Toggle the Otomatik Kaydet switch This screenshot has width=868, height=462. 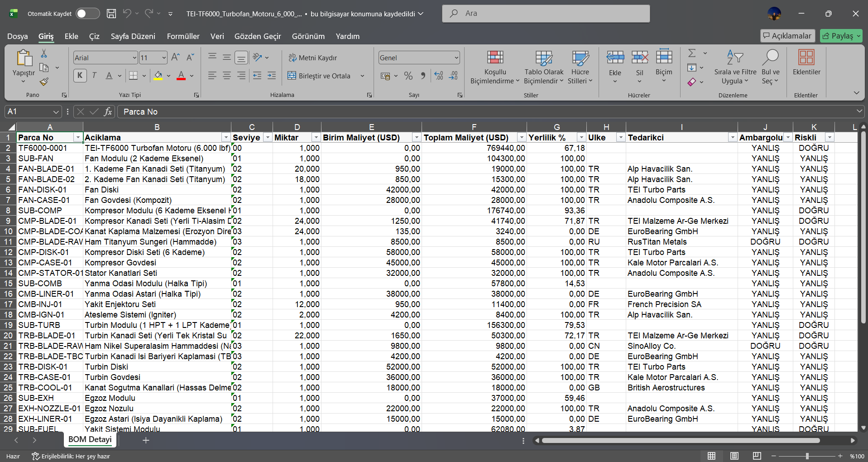(88, 14)
